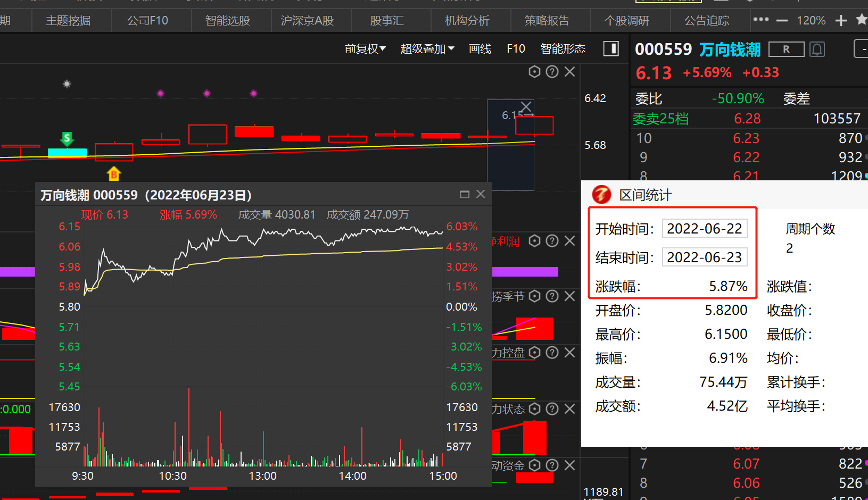
Task: Click the 最高价 value 6.1500
Action: 726,335
